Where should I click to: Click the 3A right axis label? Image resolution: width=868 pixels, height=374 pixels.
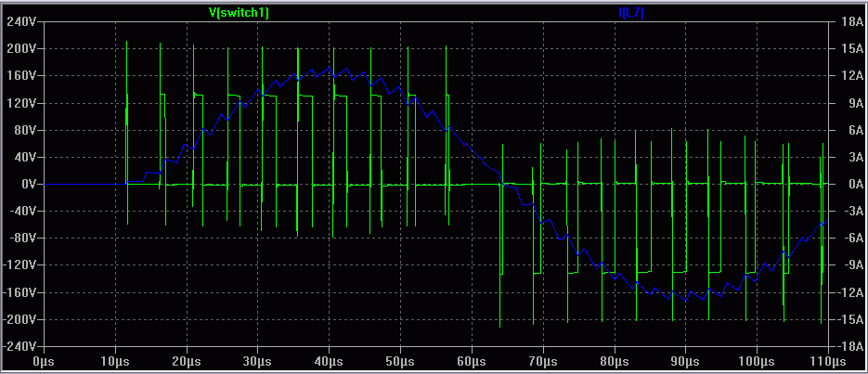pyautogui.click(x=854, y=158)
